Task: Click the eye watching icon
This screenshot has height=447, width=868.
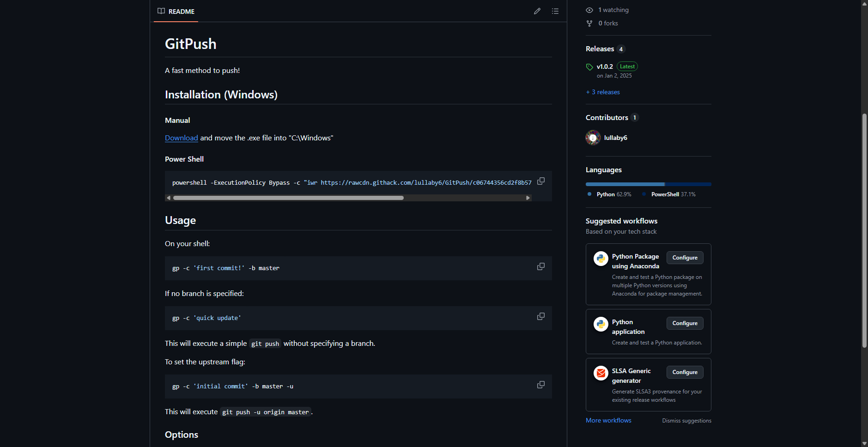Action: 589,10
